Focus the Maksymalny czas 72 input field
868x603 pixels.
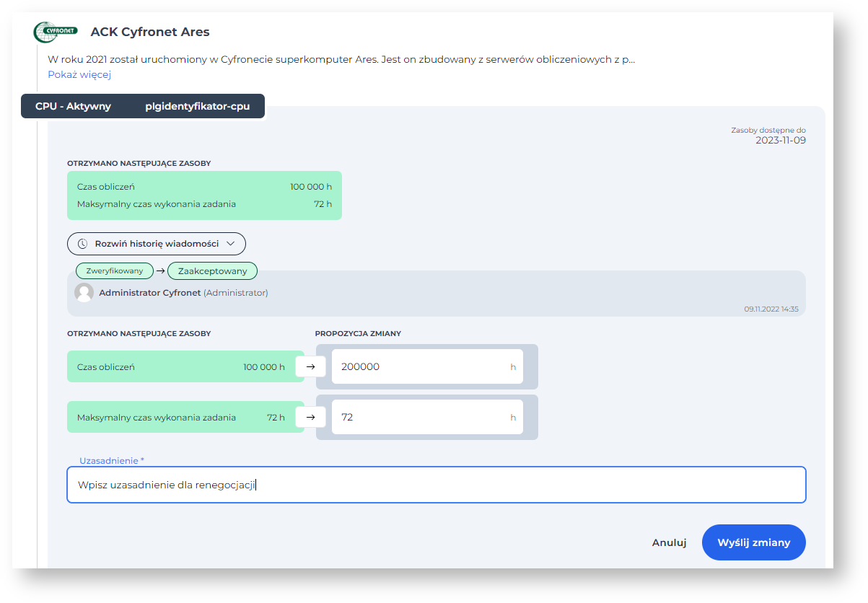click(427, 417)
